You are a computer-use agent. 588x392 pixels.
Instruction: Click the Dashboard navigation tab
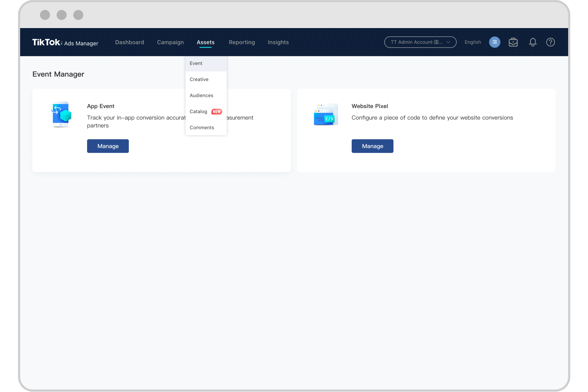coord(129,42)
